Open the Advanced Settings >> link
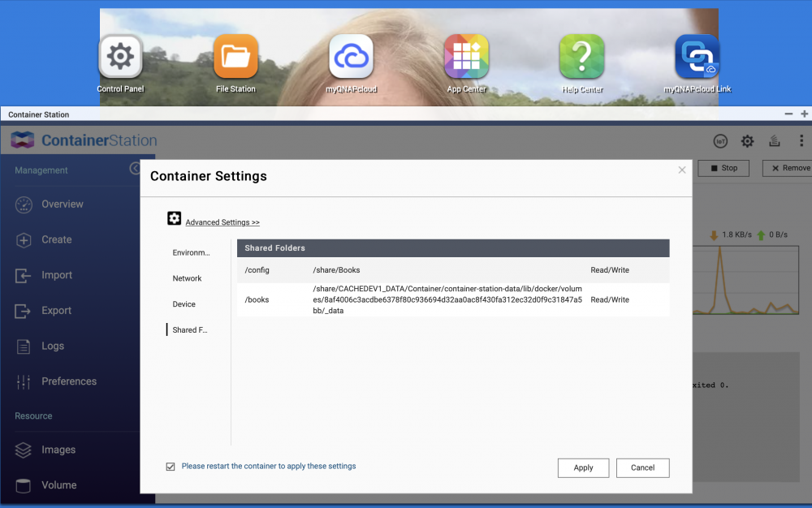Viewport: 812px width, 508px height. 222,222
